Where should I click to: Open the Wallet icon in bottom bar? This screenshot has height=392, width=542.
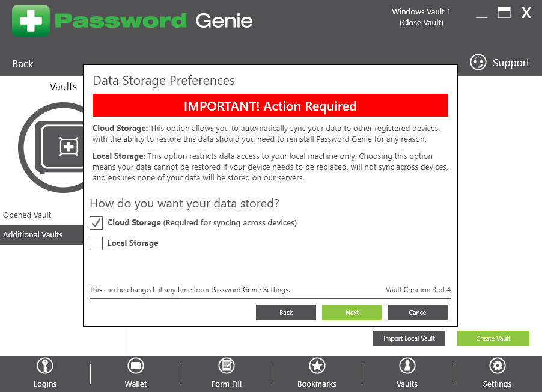[136, 366]
